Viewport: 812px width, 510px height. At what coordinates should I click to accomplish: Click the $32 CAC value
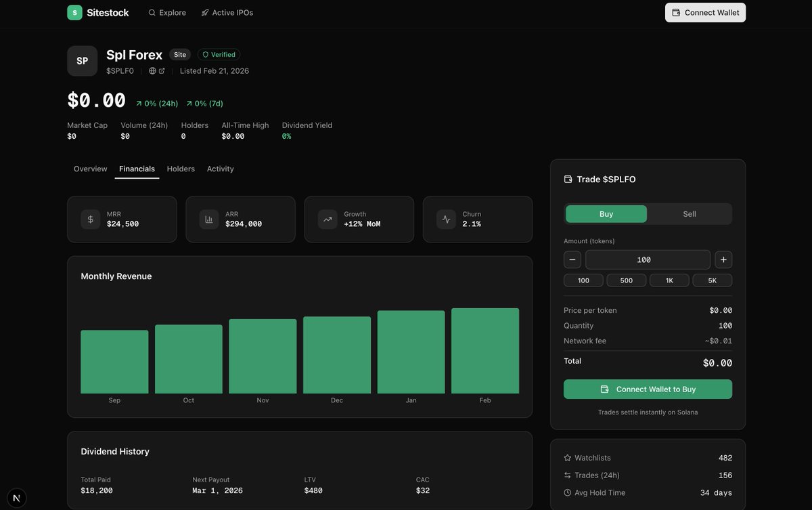[423, 490]
